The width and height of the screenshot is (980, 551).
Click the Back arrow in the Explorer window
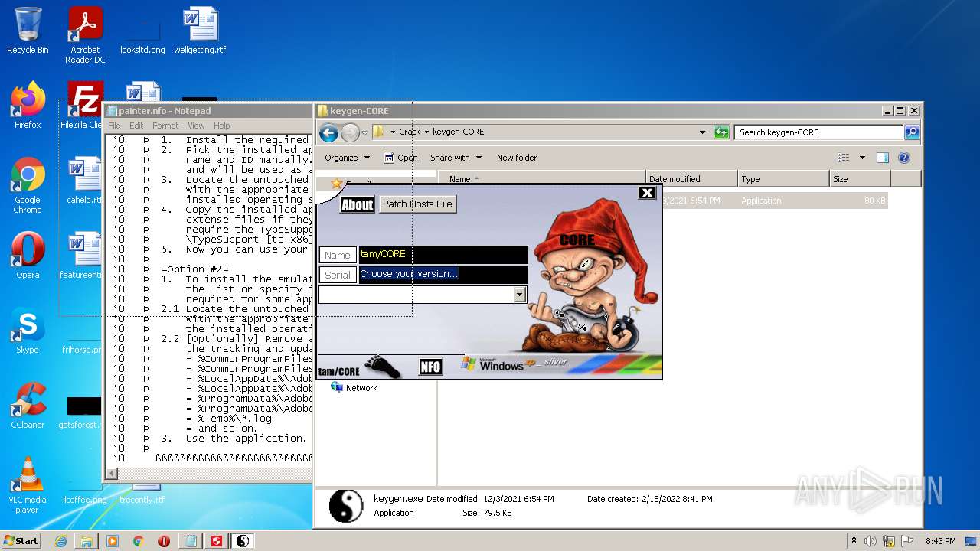click(328, 132)
